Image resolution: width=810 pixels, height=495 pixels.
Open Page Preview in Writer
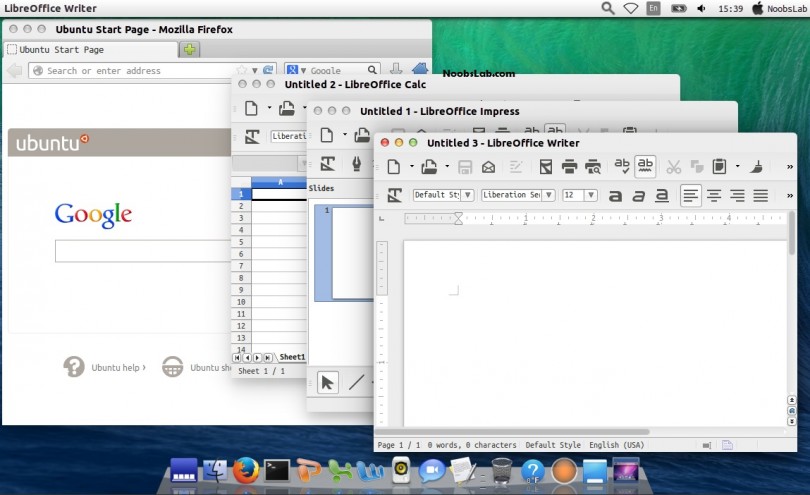tap(593, 167)
